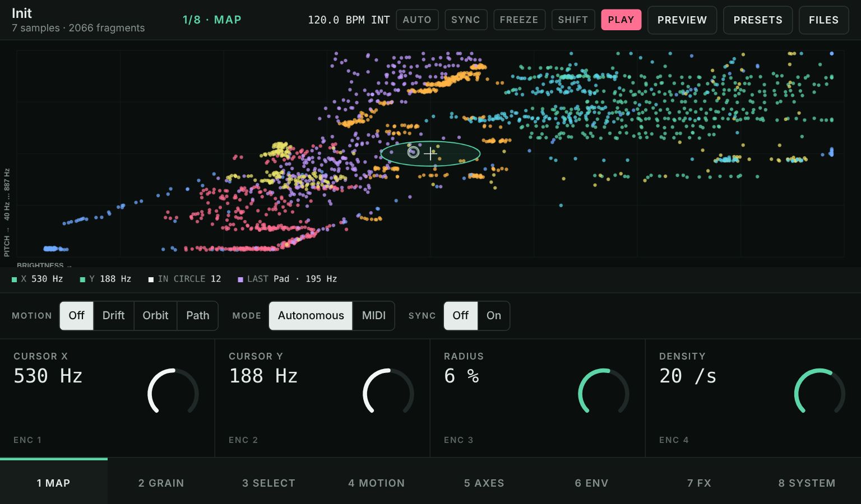The height and width of the screenshot is (504, 861).
Task: Click the Init preset name
Action: click(22, 13)
